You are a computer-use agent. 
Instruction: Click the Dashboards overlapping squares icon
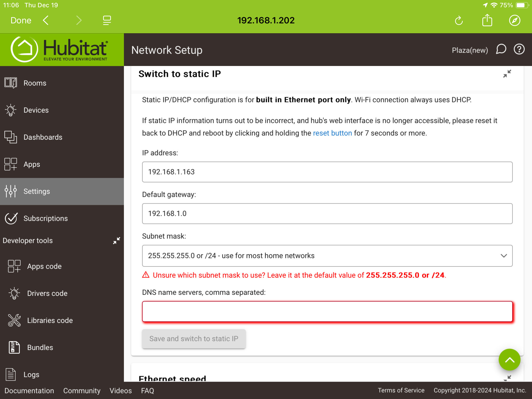(11, 137)
